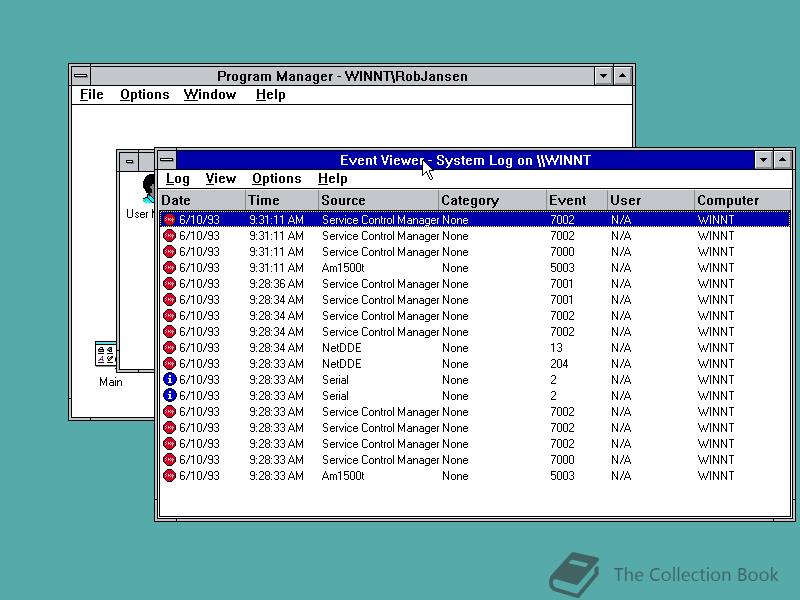Open the View menu in Event Viewer
The image size is (800, 600).
[x=220, y=179]
